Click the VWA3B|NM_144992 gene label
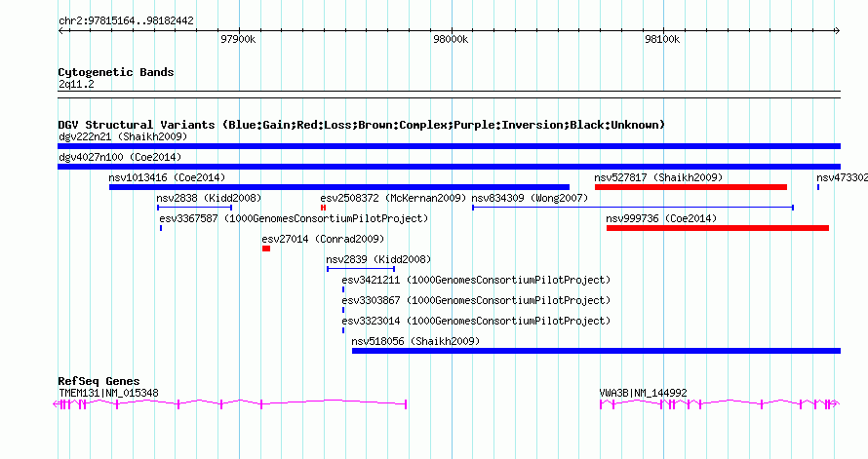Image resolution: width=868 pixels, height=459 pixels. click(x=644, y=393)
